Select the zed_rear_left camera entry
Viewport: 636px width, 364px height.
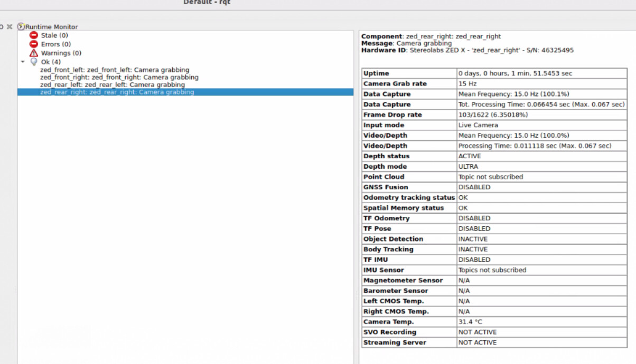click(112, 84)
